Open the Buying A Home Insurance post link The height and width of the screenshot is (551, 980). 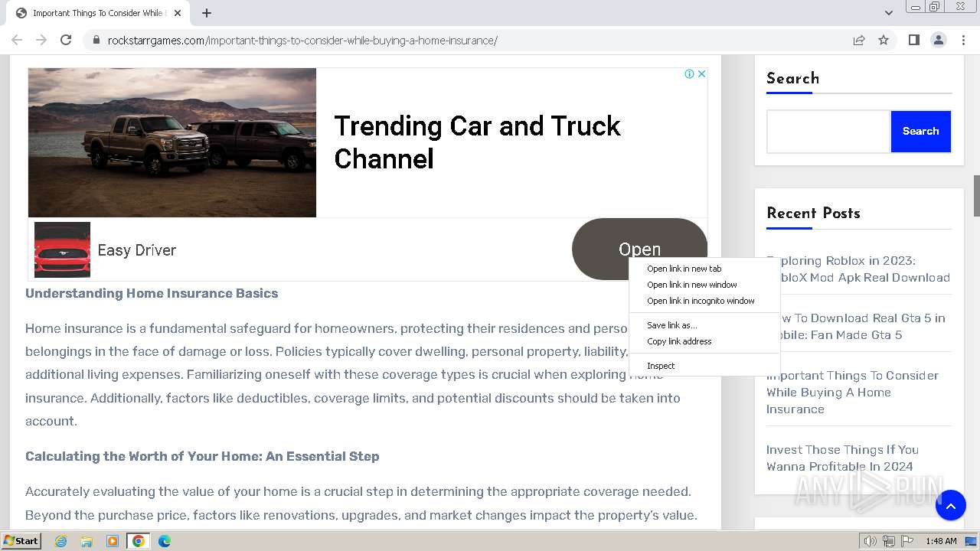pos(852,393)
